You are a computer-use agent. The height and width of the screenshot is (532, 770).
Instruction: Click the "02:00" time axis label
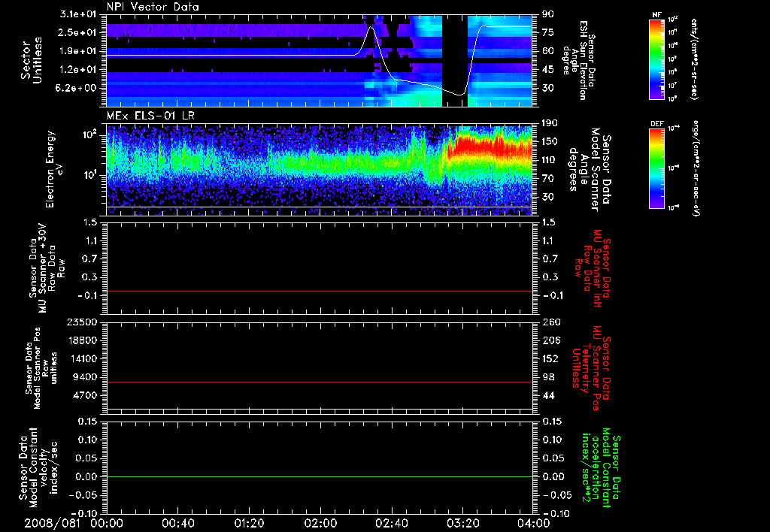coord(320,523)
